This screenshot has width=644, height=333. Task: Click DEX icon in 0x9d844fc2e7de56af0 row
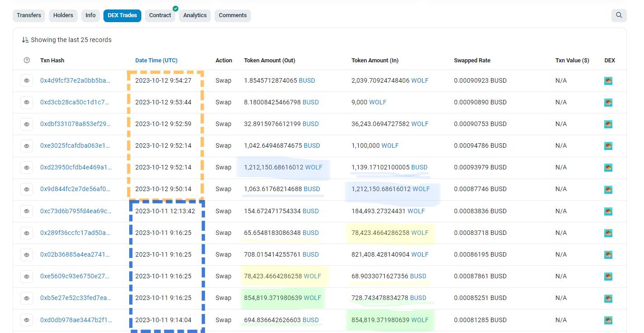(x=608, y=189)
